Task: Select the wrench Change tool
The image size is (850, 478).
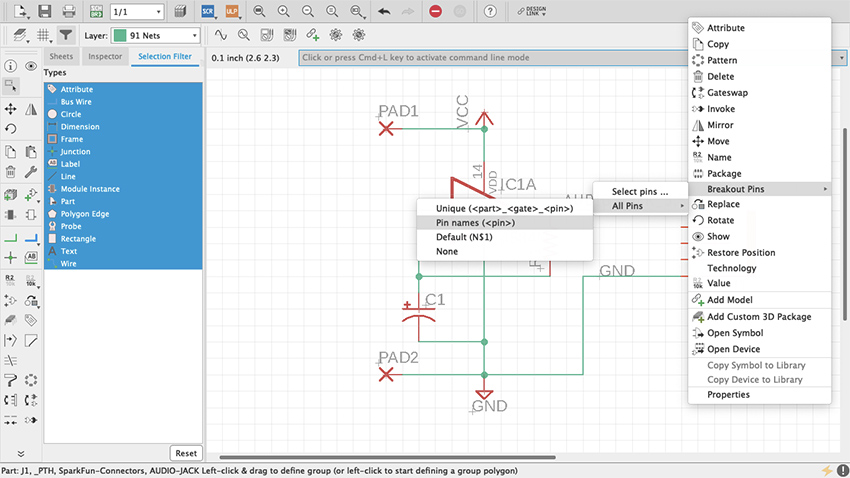Action: pos(31,172)
